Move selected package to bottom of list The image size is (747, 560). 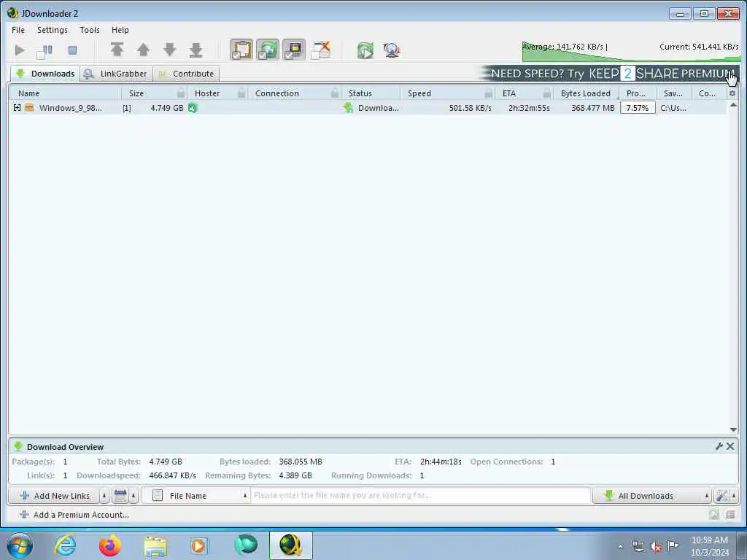point(196,50)
